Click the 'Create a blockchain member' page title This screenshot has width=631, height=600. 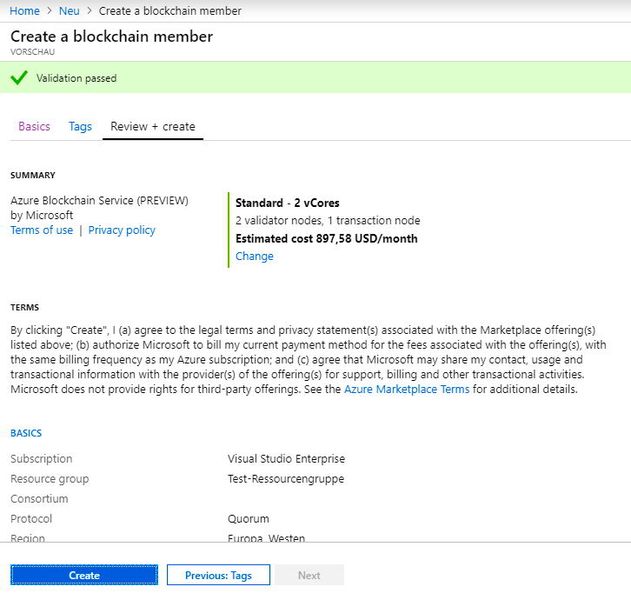(111, 36)
